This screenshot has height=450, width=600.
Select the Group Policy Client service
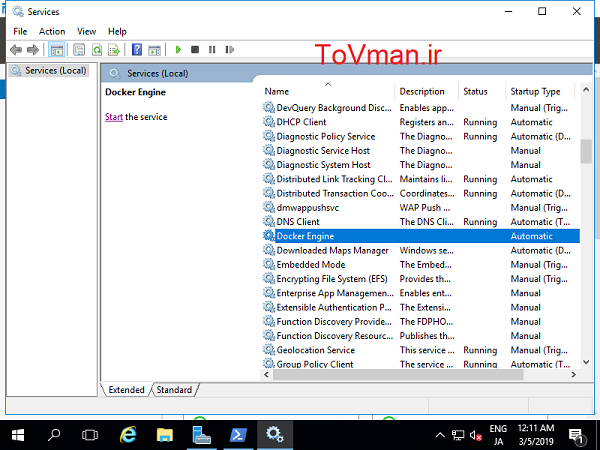point(315,364)
